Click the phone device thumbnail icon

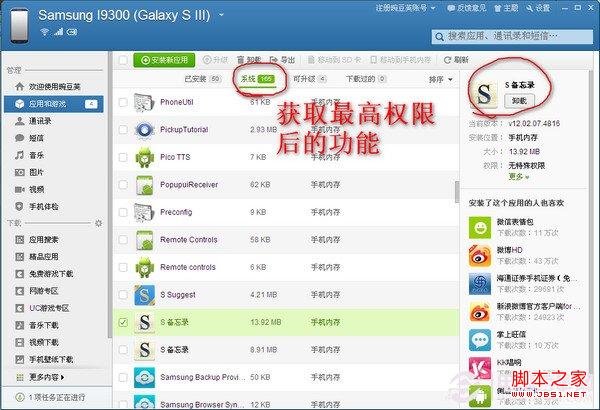19,26
